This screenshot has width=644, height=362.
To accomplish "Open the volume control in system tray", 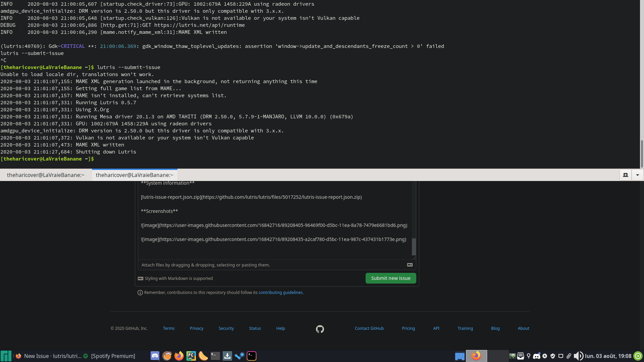I will coord(579,356).
